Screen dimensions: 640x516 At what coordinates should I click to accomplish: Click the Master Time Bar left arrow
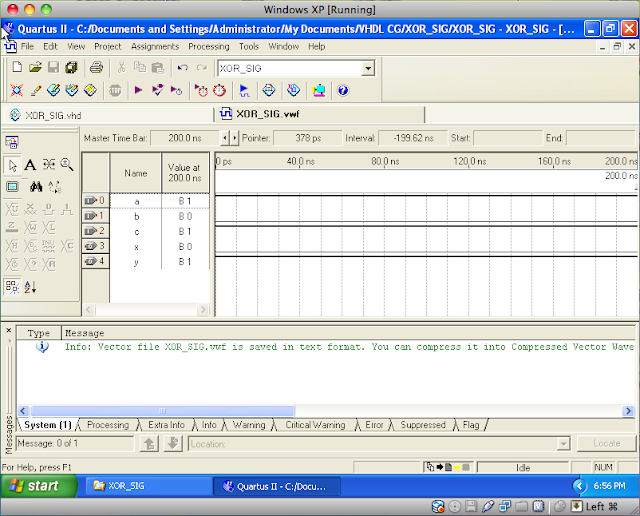(224, 138)
